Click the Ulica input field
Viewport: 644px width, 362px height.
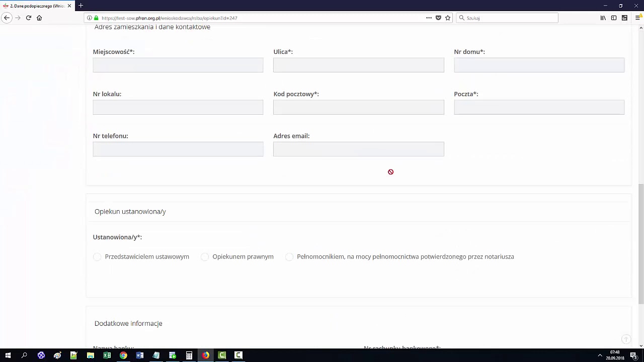pos(359,65)
